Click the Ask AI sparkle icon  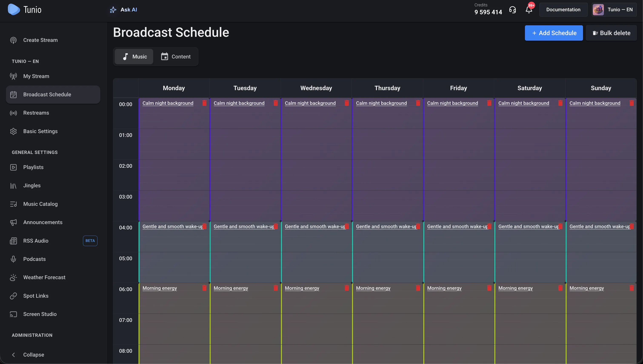tap(113, 10)
